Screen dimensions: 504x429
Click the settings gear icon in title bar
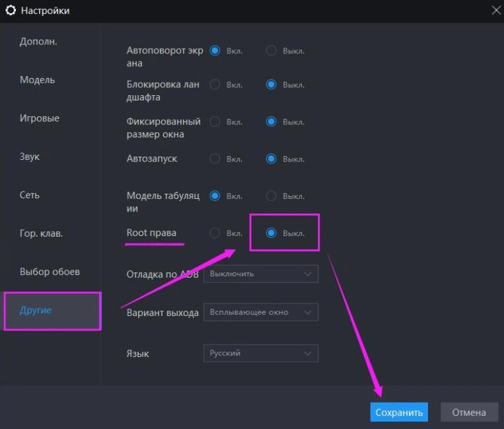tap(11, 11)
